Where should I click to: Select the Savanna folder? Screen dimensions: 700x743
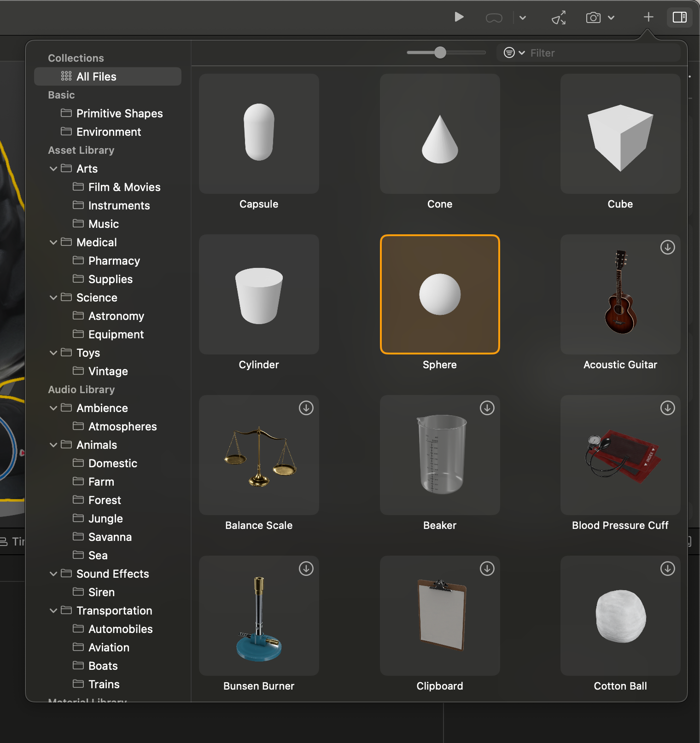102,537
